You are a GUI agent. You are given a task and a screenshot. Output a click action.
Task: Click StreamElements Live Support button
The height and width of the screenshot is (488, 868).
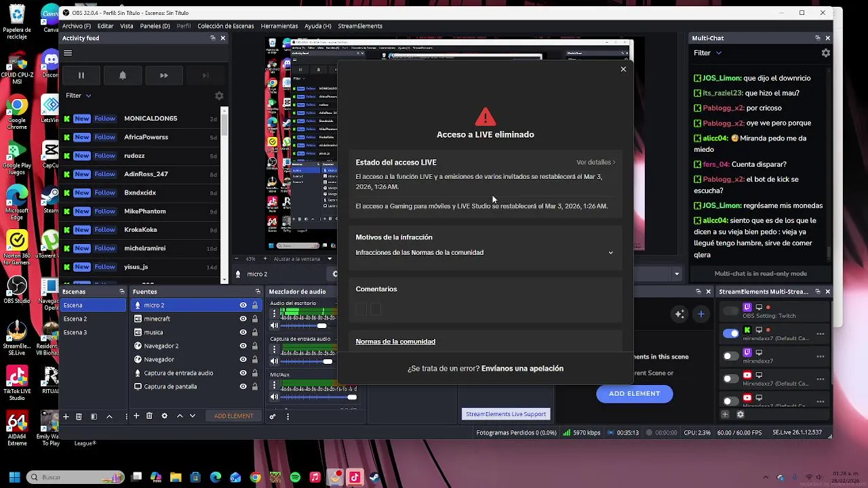506,414
